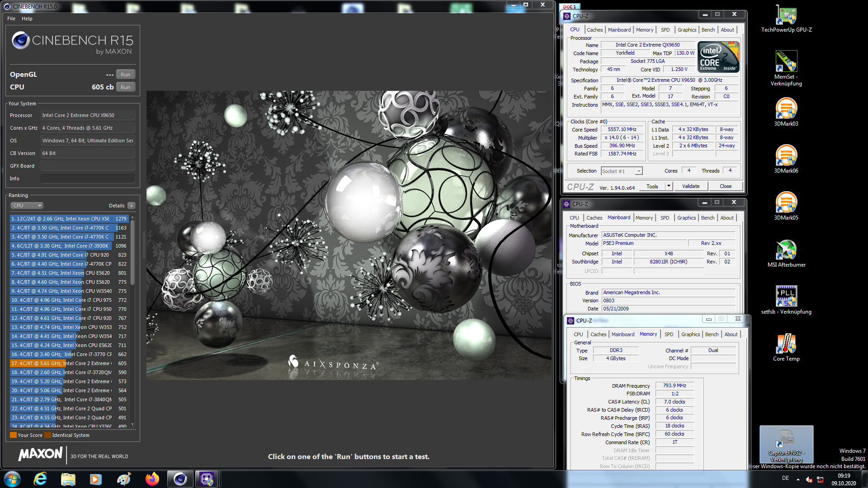This screenshot has height=488, width=868.
Task: Open Cinebench Help menu
Action: [x=27, y=19]
